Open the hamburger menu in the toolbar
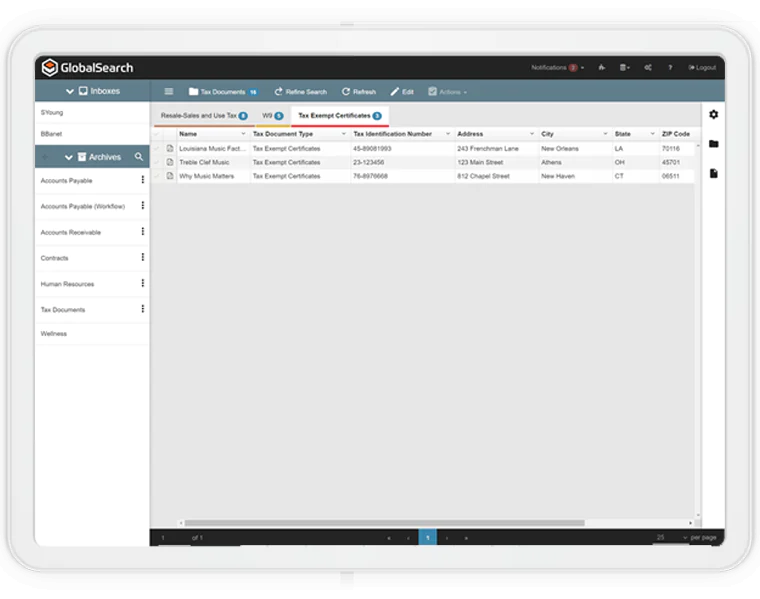Viewport: 760px width, 599px height. coord(168,92)
